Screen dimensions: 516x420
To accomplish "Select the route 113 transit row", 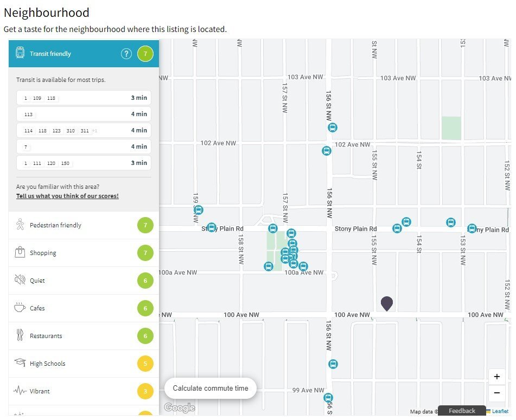I will (x=84, y=114).
